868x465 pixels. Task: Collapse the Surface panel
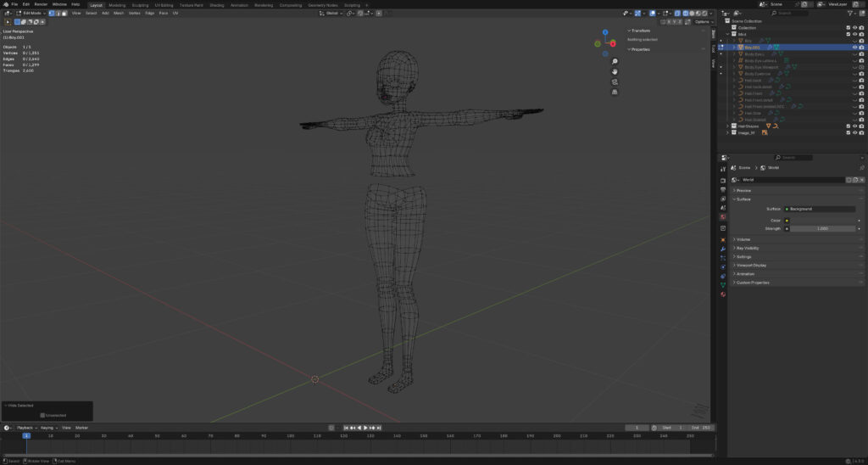(743, 199)
